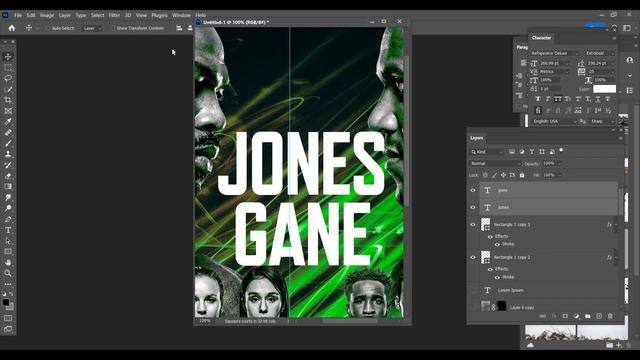Select the Gradient tool

8,187
